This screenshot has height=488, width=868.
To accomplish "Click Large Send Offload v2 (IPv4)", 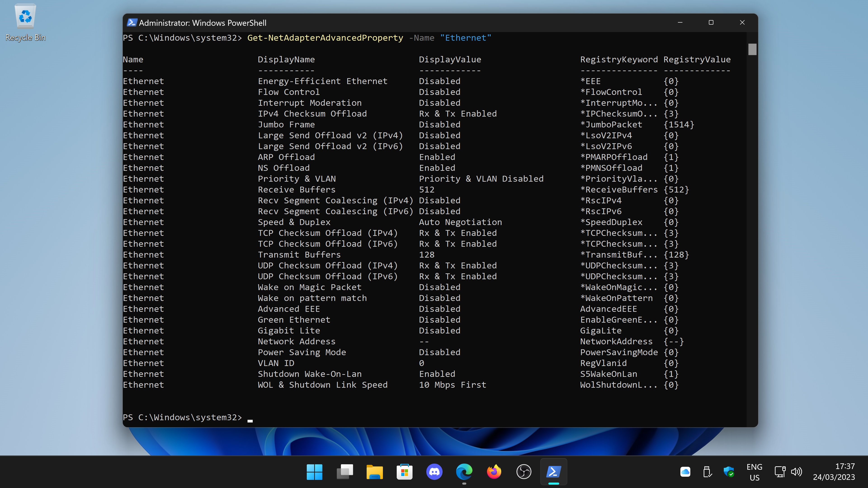I will [x=330, y=135].
